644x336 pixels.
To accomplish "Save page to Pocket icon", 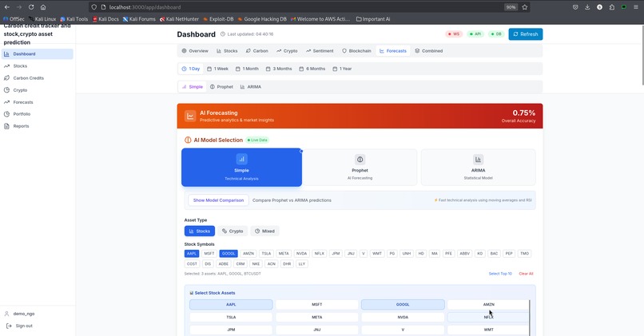I will [575, 7].
